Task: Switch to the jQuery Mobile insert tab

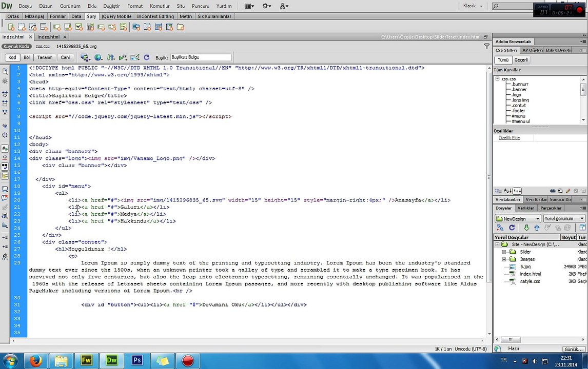Action: point(116,16)
